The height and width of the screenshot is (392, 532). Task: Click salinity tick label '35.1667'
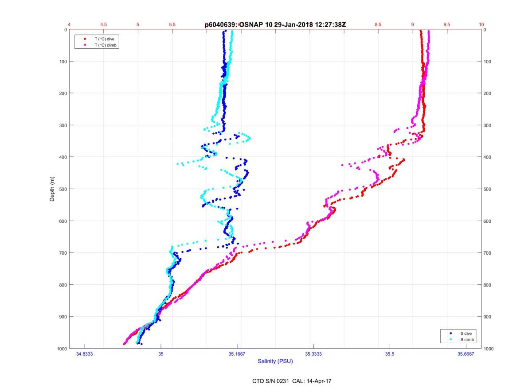237,354
